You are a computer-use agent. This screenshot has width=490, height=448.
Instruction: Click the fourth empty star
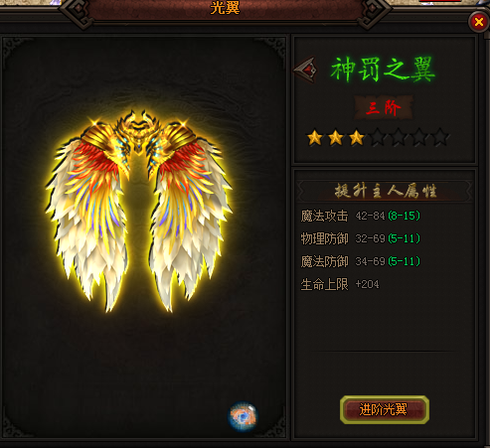[x=378, y=138]
